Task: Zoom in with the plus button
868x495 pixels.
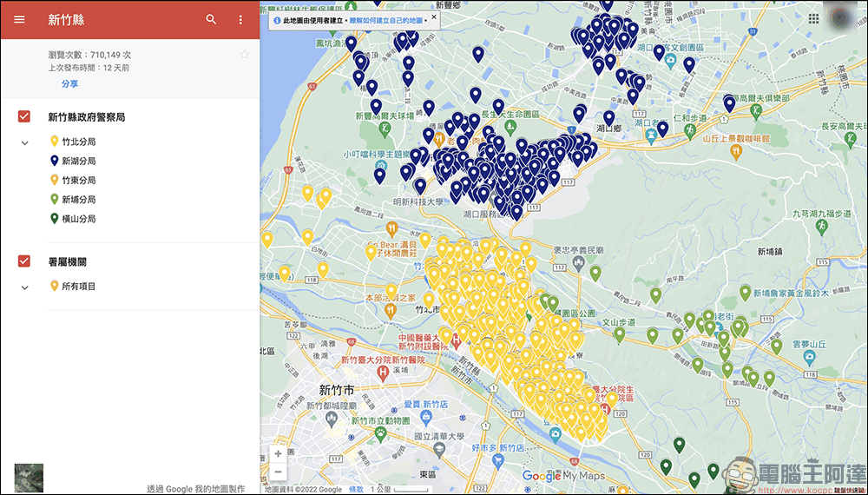Action: (278, 453)
